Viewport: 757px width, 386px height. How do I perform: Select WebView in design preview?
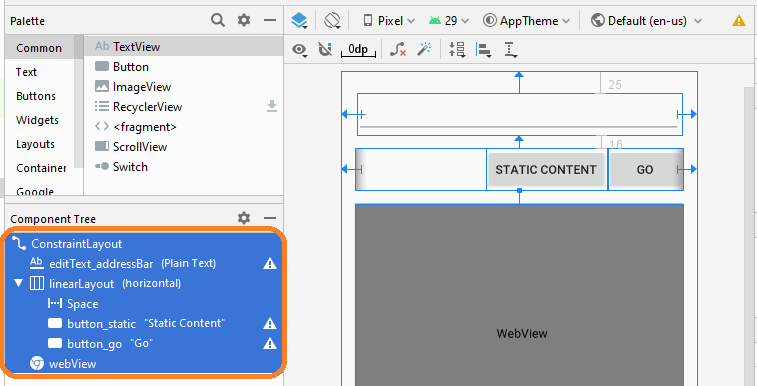tap(519, 295)
